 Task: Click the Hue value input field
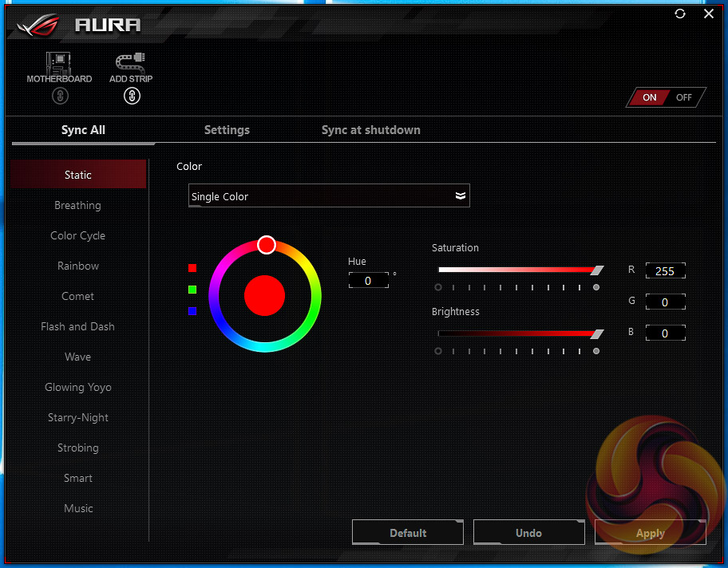click(368, 281)
